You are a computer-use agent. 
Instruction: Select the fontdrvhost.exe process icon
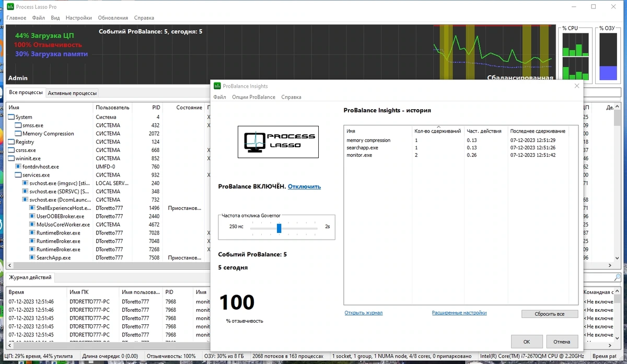tap(18, 167)
